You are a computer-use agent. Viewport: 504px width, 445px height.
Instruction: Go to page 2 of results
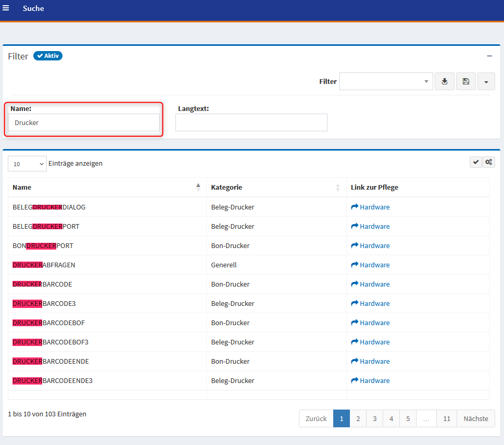pos(358,418)
